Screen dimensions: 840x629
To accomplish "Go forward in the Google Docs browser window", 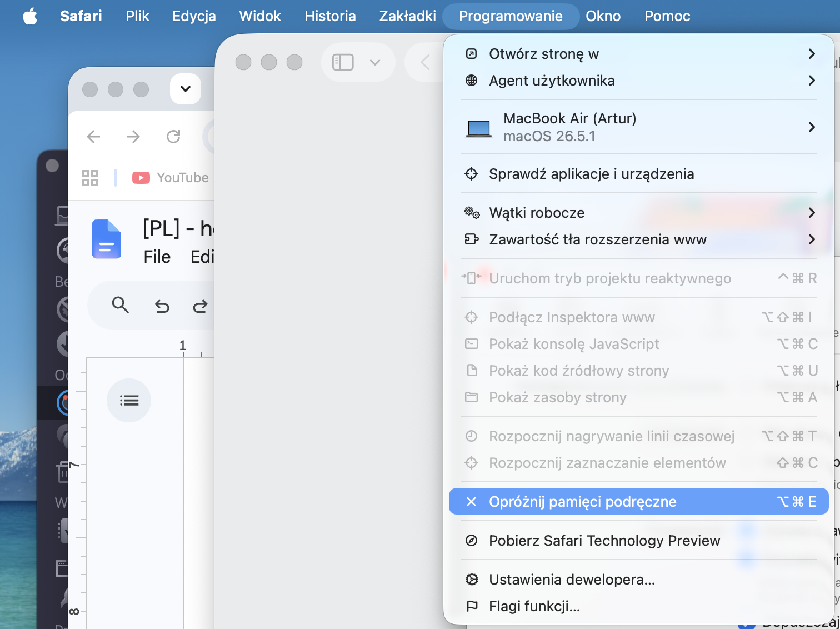I will 133,137.
